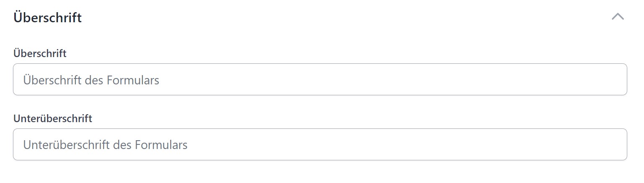Click the upward chevron icon
The width and height of the screenshot is (644, 183).
pyautogui.click(x=618, y=17)
